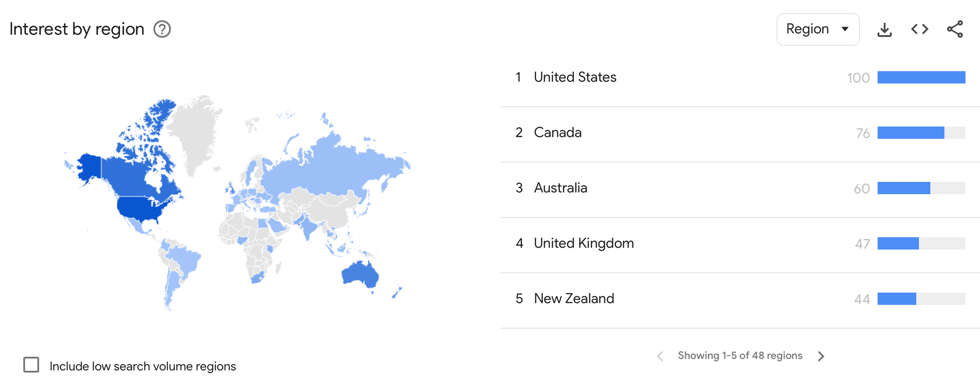Click the help icon beside Interest by region
This screenshot has width=980, height=391.
[162, 29]
